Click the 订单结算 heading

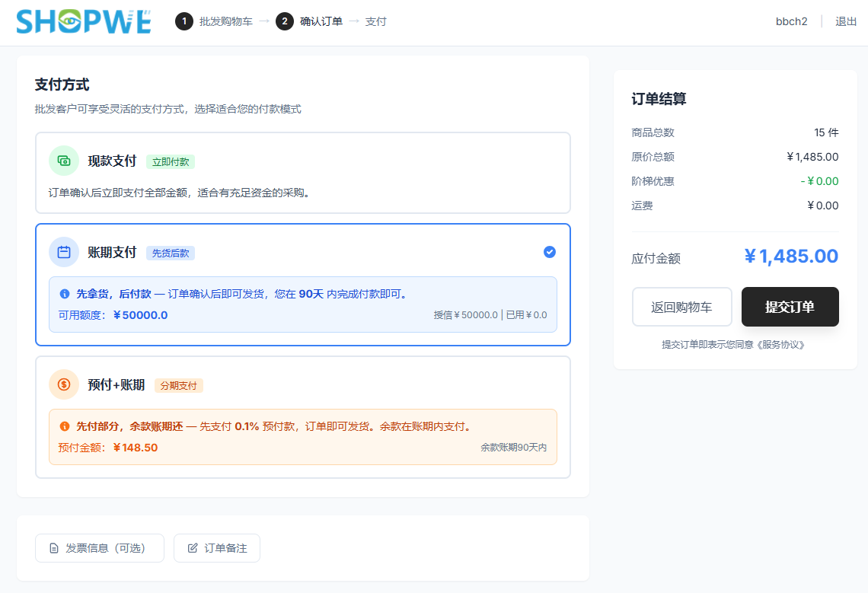pos(659,99)
